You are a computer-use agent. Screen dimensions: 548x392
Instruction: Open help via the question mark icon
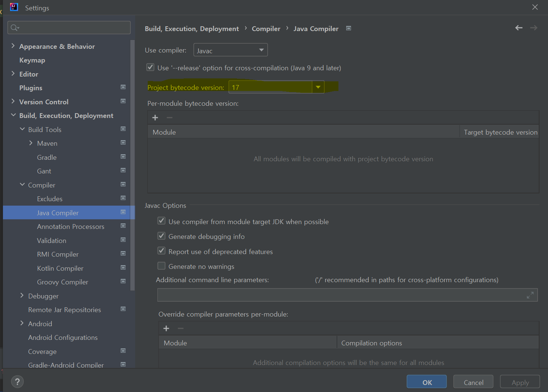click(17, 381)
